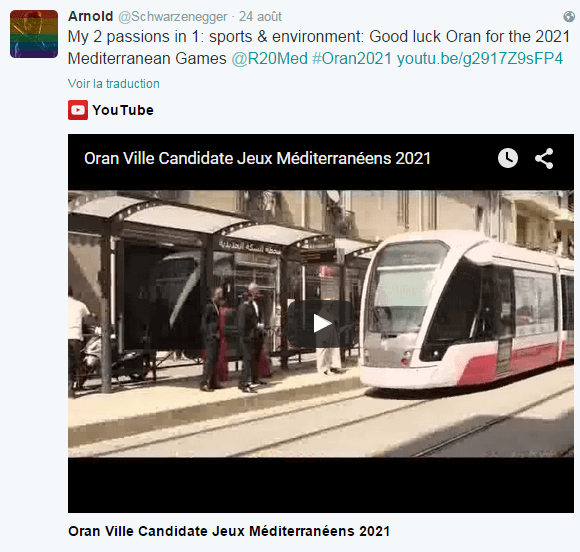Play the Oran candidate video
This screenshot has width=580, height=552.
pyautogui.click(x=321, y=324)
